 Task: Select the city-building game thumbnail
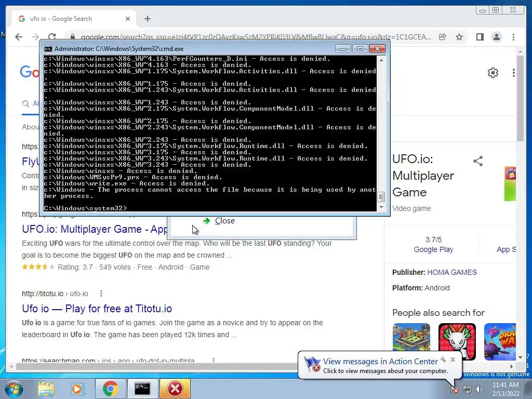[x=411, y=338]
